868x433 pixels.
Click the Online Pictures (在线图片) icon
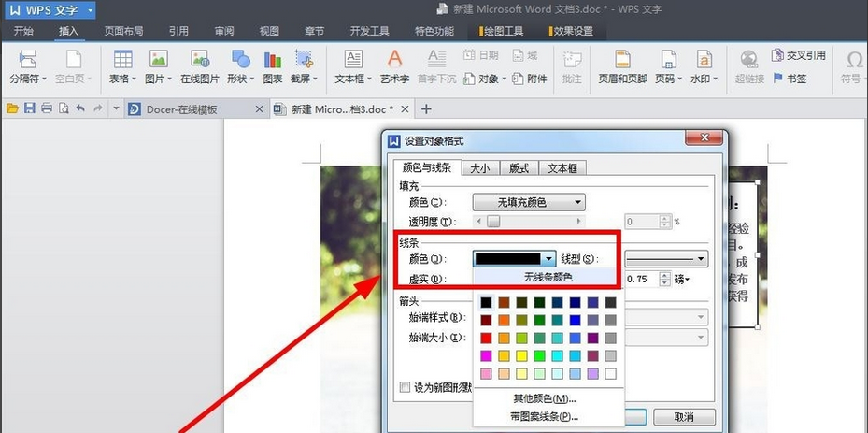(199, 65)
